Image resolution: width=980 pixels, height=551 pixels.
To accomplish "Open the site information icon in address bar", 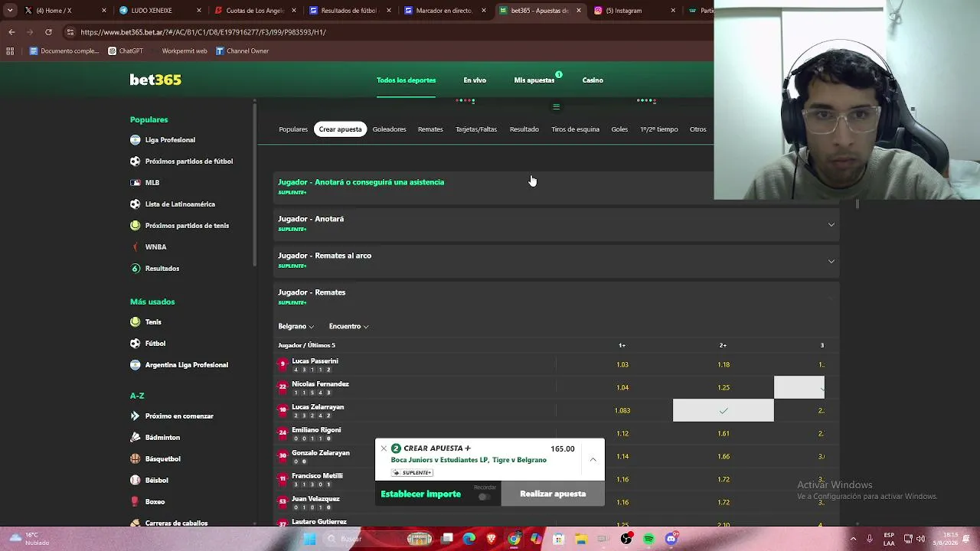I will point(70,32).
